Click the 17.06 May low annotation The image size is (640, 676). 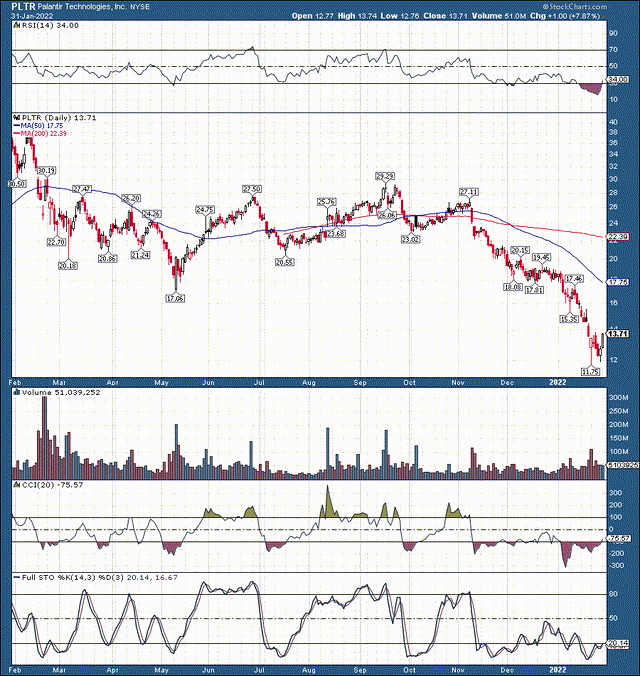coord(175,298)
